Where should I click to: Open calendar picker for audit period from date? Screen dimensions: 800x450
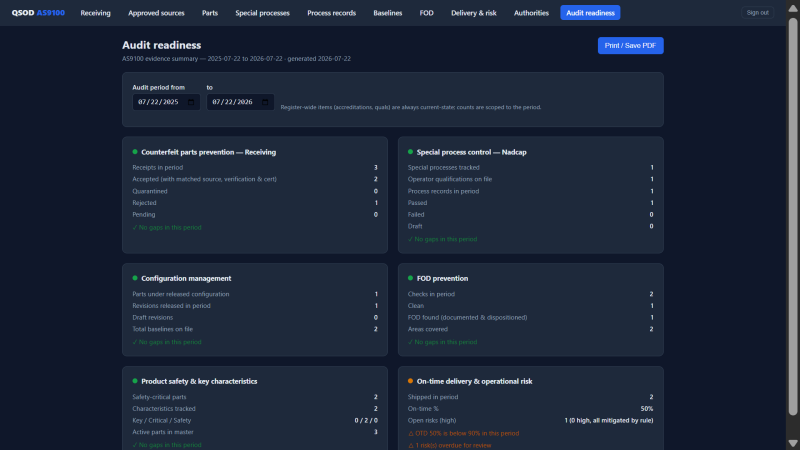(x=191, y=102)
